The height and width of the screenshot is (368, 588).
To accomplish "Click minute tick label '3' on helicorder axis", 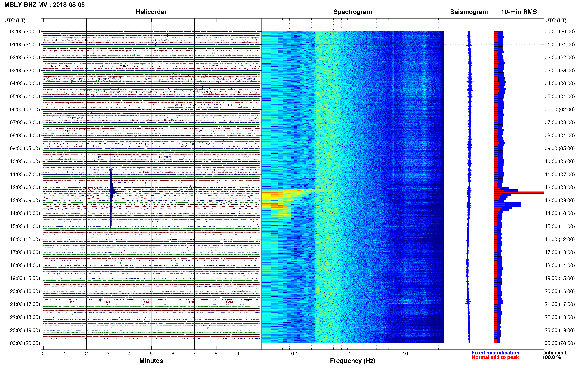I will 108,354.
